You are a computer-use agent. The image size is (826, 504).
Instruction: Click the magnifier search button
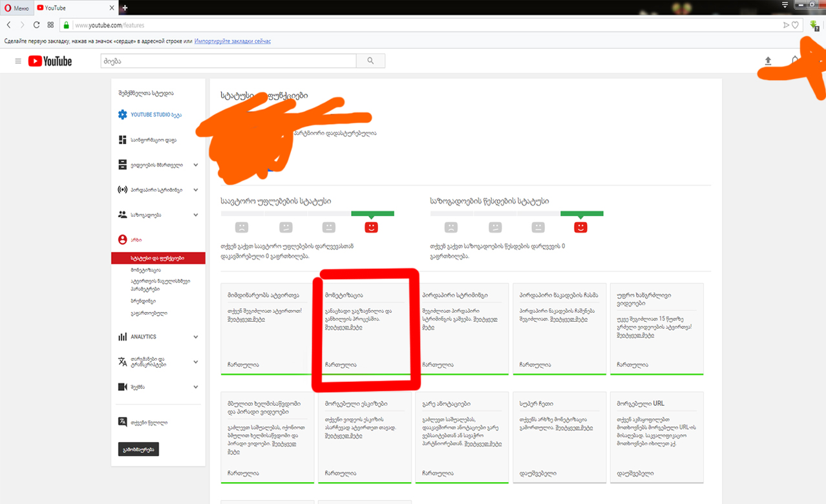(370, 61)
